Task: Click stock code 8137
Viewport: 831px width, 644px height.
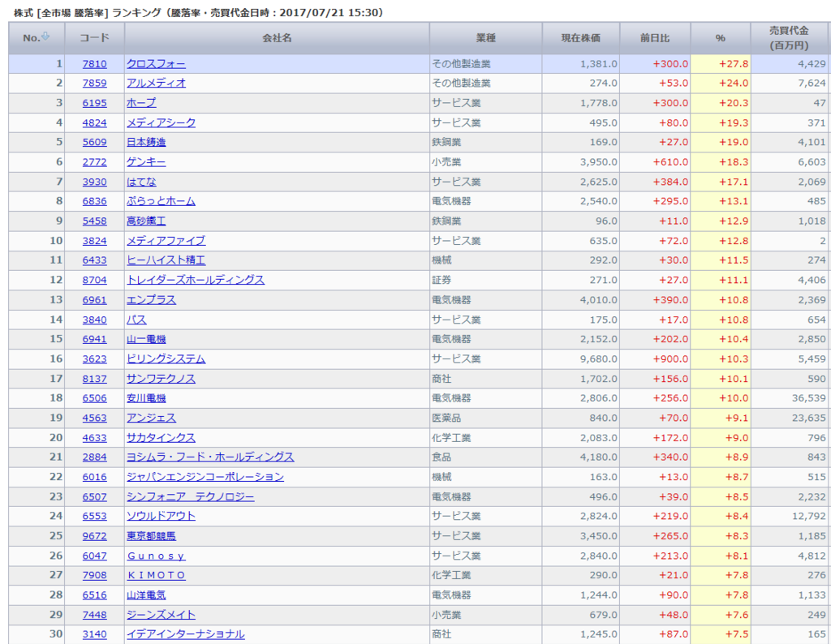Action: click(94, 379)
